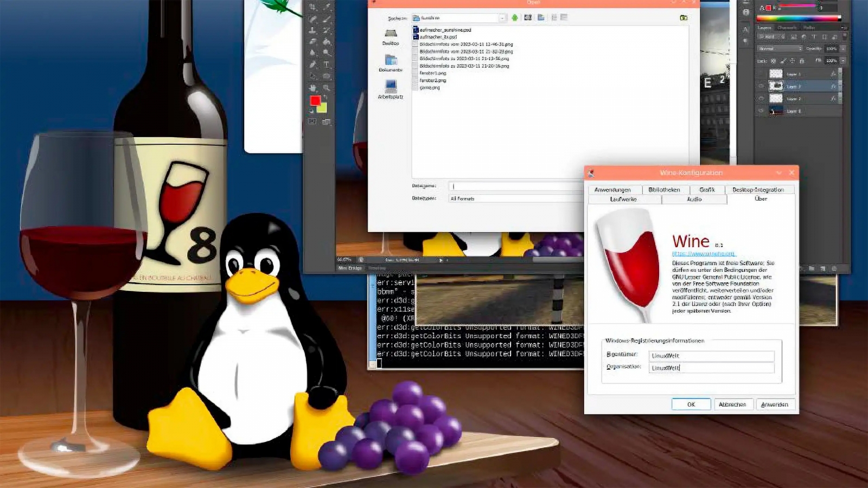Screen dimensions: 868x488
Task: Open the Wine website hyperlink
Action: point(703,254)
